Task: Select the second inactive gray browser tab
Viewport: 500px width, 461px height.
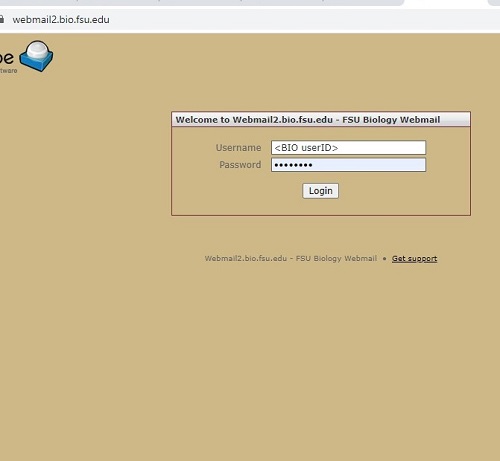Action: click(118, 3)
